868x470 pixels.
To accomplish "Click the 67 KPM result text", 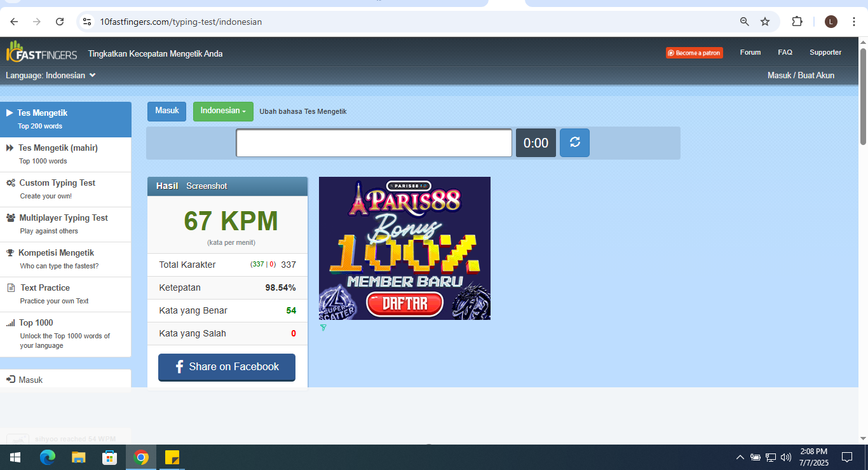I will 231,221.
